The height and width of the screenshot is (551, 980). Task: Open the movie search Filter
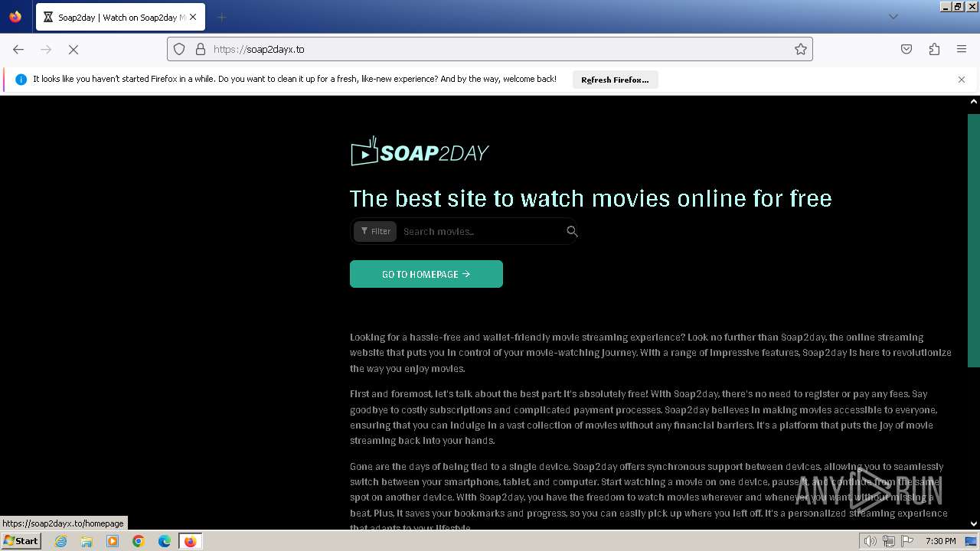point(375,231)
